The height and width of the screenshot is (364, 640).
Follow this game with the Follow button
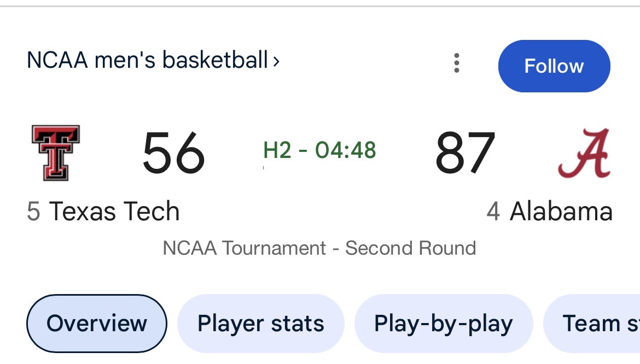[554, 66]
